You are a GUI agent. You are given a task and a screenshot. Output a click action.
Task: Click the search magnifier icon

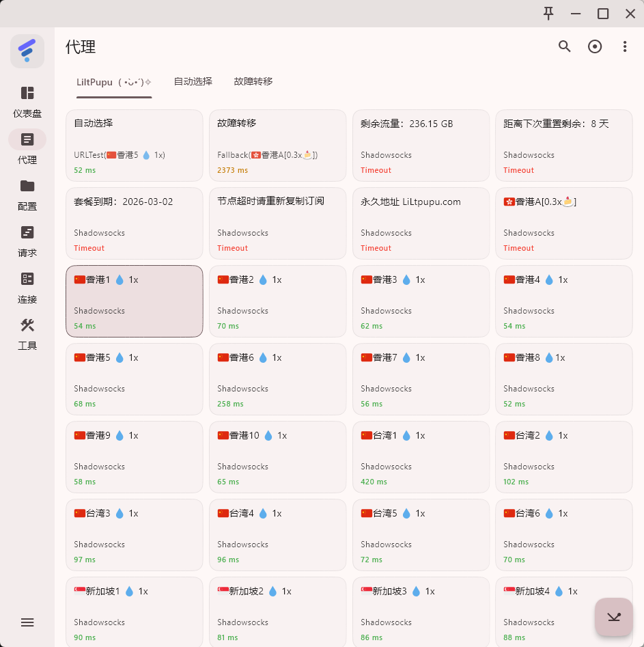pyautogui.click(x=564, y=46)
